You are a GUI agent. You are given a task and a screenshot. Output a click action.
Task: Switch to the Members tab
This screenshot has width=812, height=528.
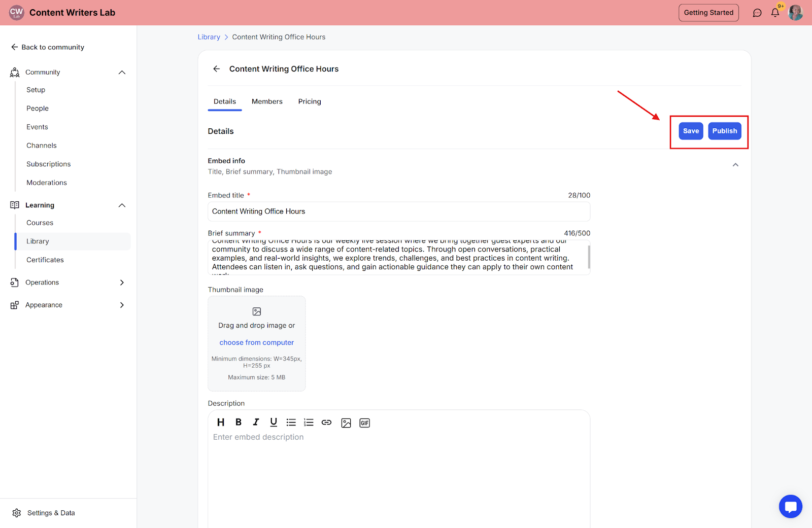(267, 101)
